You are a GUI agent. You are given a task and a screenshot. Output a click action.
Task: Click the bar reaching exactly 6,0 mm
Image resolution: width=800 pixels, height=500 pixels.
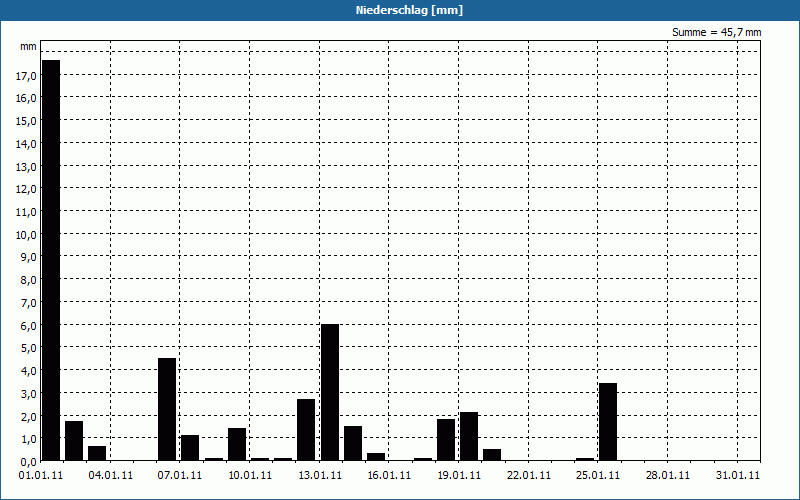click(330, 392)
